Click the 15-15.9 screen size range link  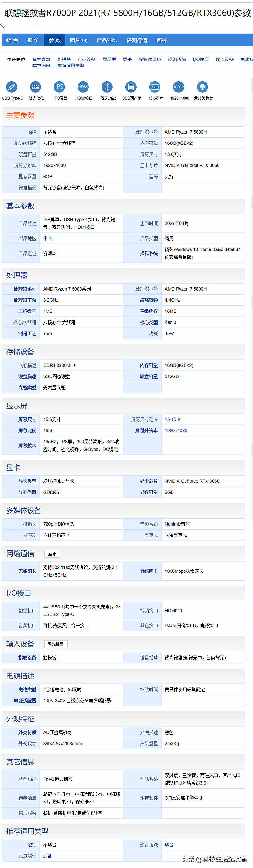coord(172,419)
